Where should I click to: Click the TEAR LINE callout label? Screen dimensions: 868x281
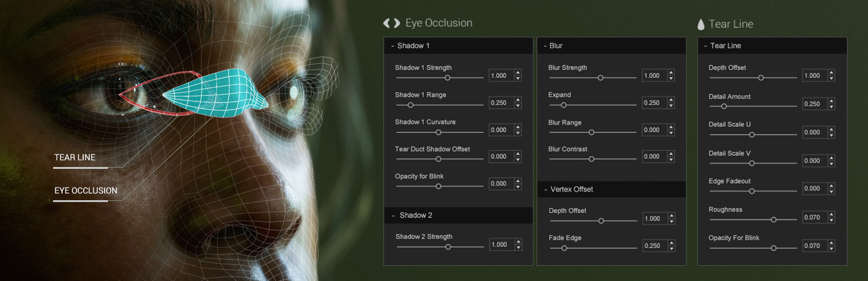75,157
